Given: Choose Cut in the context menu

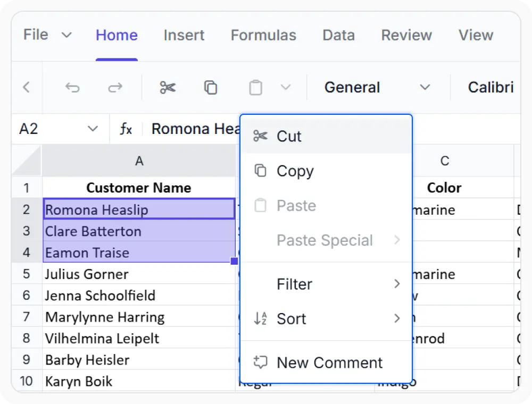Looking at the screenshot, I should (x=326, y=136).
